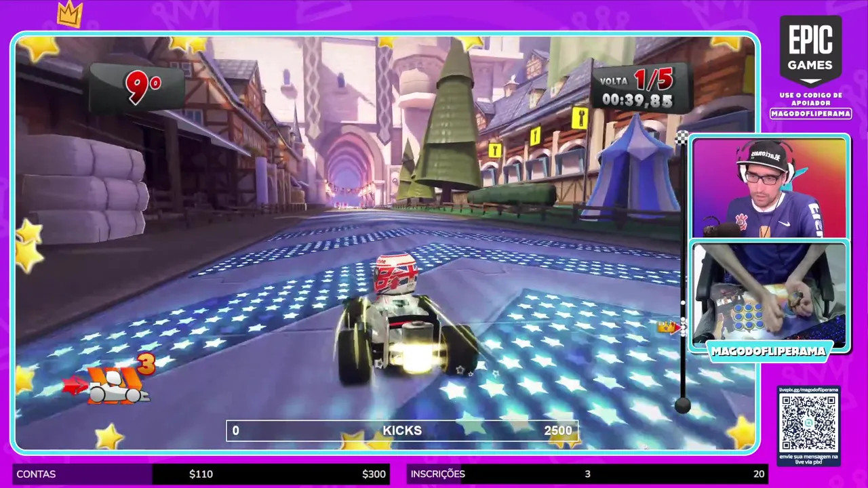Click the Epic Games logo
Screen dimensions: 868x488
(x=810, y=50)
